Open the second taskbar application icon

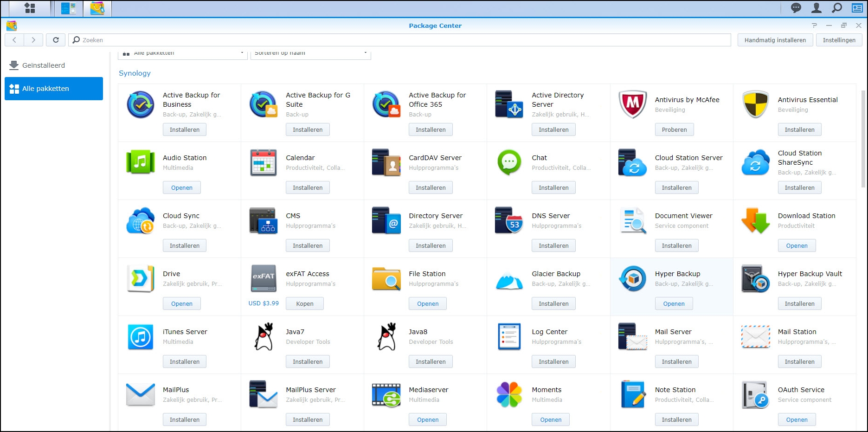point(69,8)
